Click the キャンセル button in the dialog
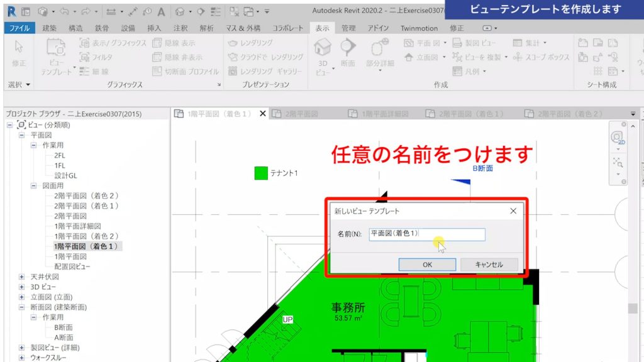 click(x=491, y=265)
